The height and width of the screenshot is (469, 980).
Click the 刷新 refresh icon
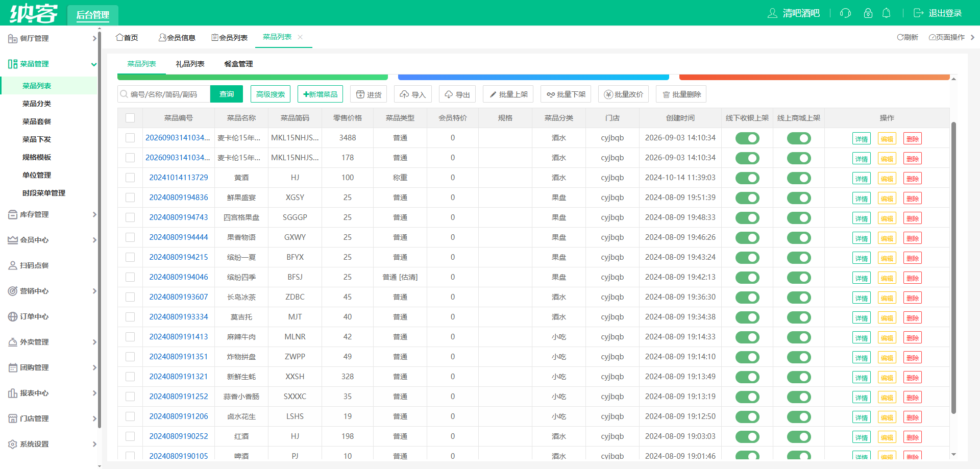click(900, 37)
